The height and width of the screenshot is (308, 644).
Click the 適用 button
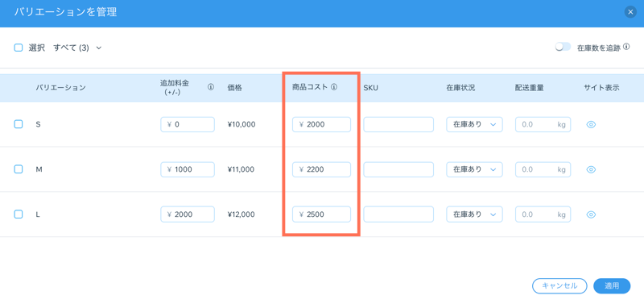612,285
